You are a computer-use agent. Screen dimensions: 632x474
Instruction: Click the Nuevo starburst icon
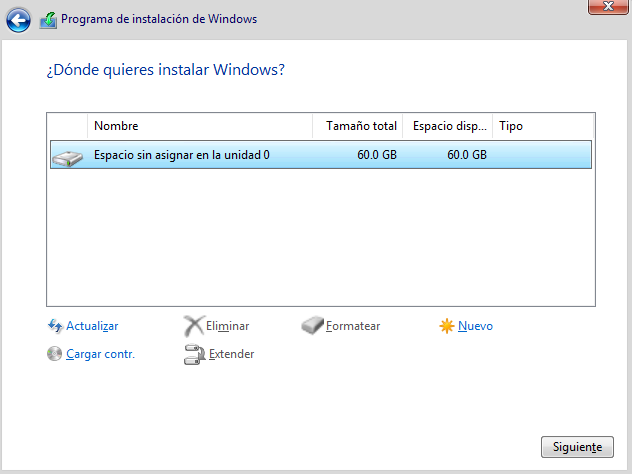pos(447,326)
